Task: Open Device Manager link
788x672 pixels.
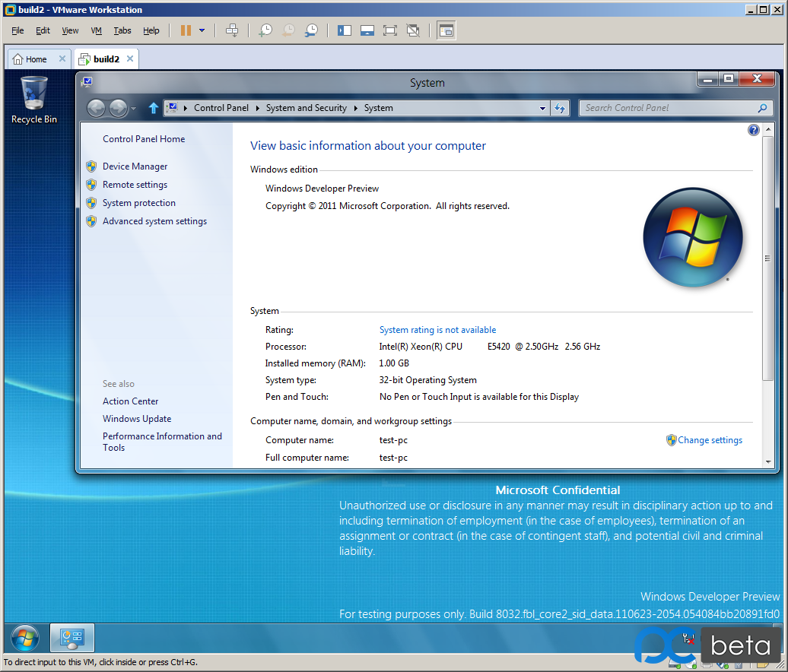Action: [135, 166]
